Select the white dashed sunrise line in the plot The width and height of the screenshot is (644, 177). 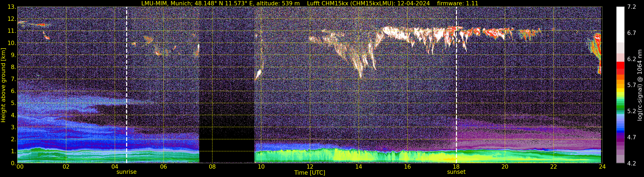click(127, 85)
